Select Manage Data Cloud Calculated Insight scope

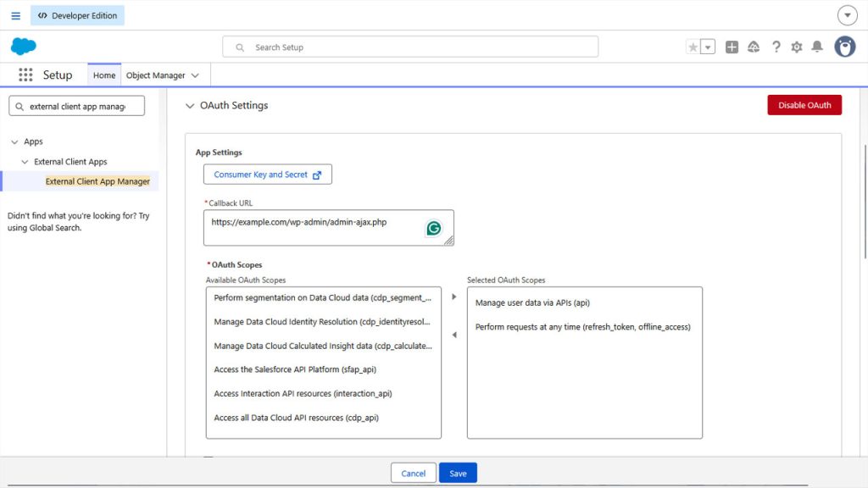click(x=323, y=346)
